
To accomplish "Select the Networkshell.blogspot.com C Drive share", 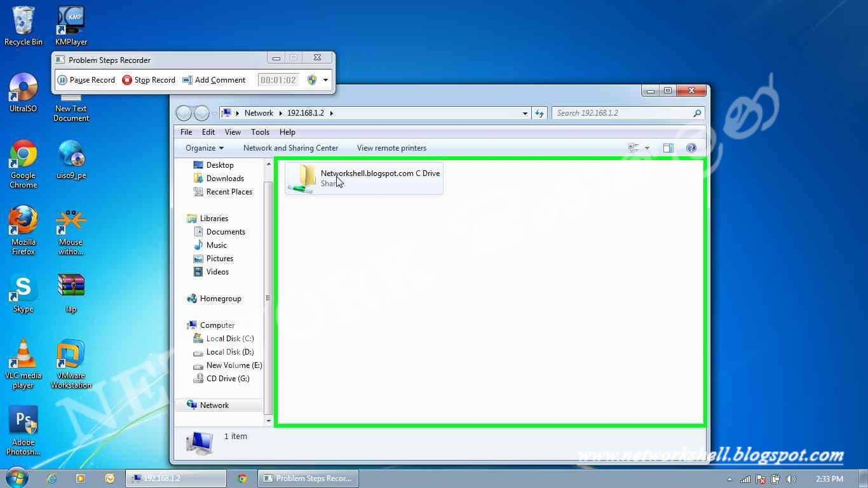I will 364,178.
